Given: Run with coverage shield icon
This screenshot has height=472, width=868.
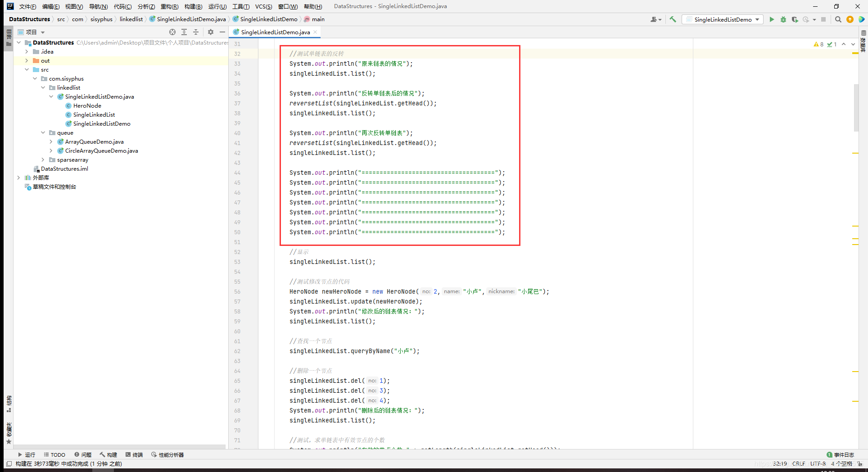Looking at the screenshot, I should (x=795, y=19).
